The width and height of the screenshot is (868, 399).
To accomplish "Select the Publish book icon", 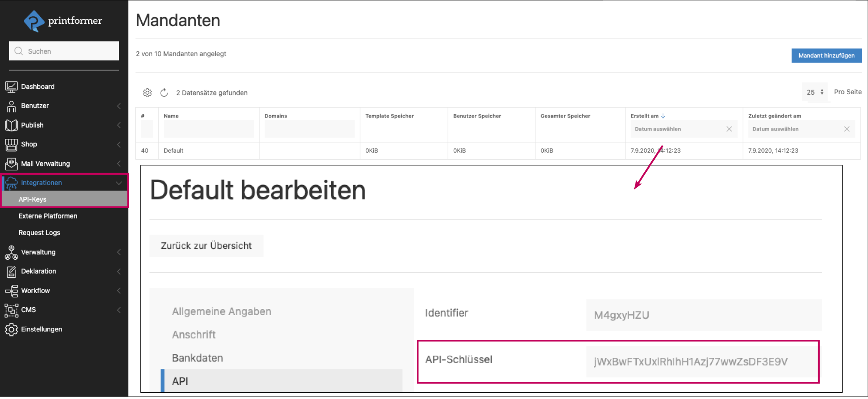I will point(11,125).
